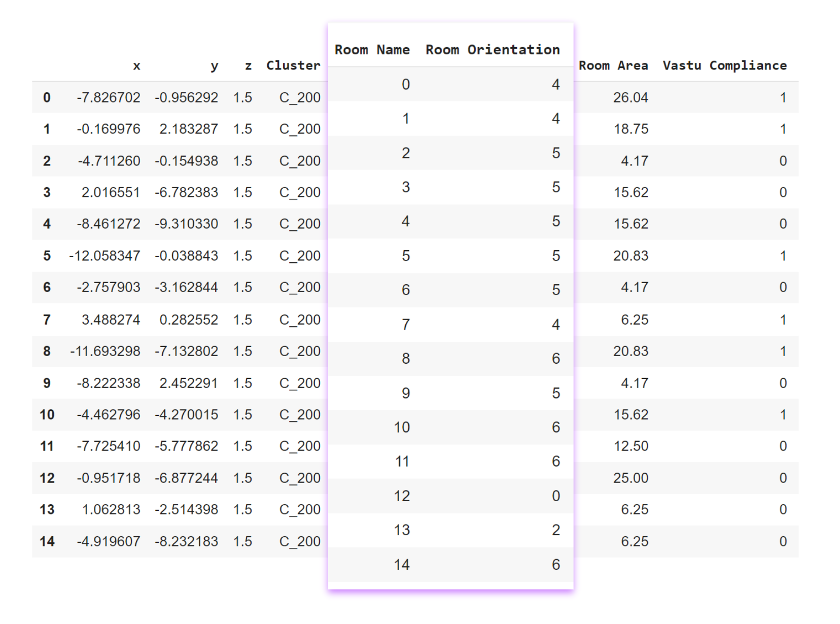Image resolution: width=840 pixels, height=624 pixels.
Task: Click Room Name 7 in highlighted panel
Action: point(406,324)
